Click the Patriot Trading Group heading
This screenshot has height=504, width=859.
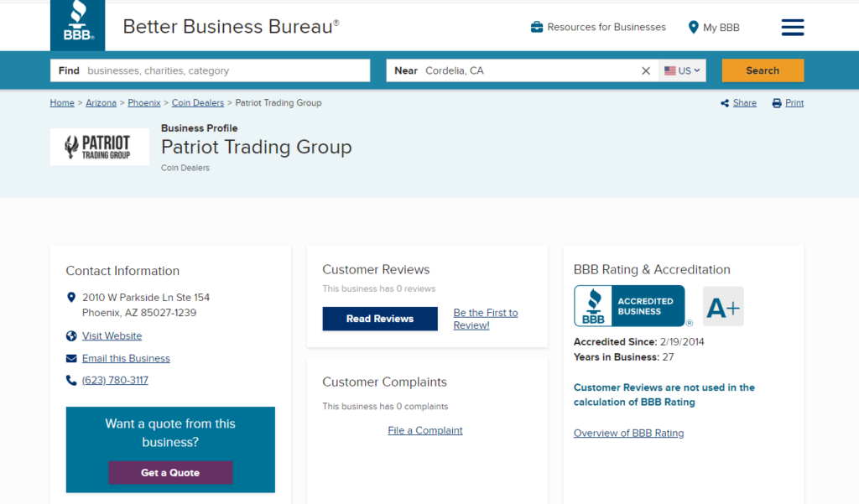[257, 147]
